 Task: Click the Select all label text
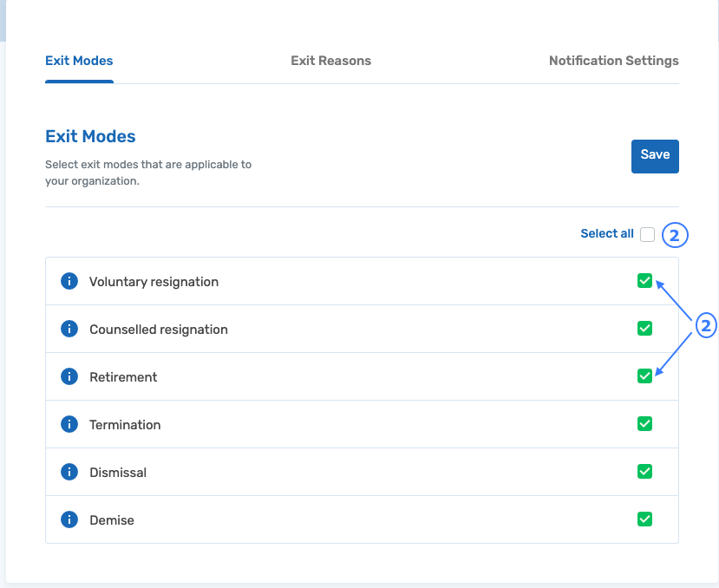click(x=607, y=233)
